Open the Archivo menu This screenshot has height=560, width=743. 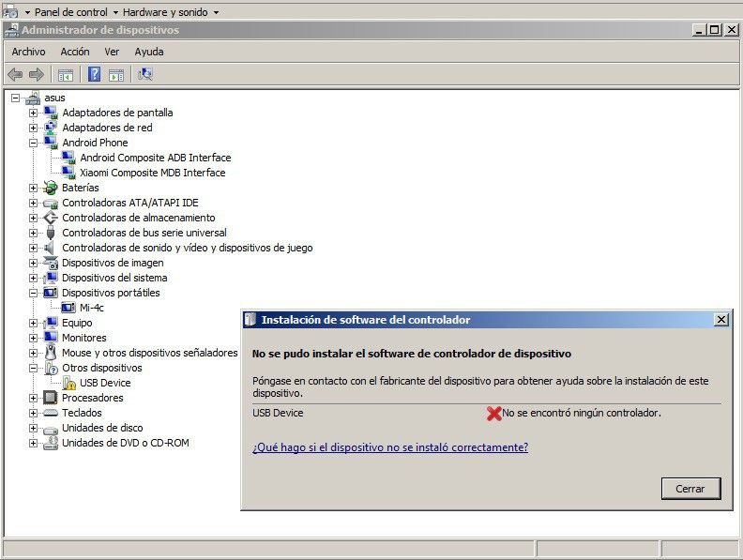point(28,52)
